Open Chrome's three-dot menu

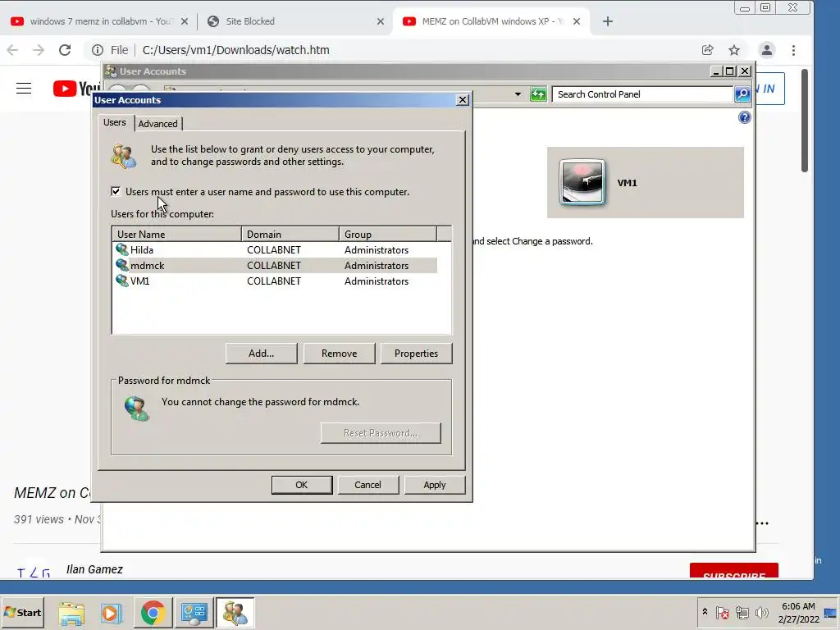pos(793,50)
